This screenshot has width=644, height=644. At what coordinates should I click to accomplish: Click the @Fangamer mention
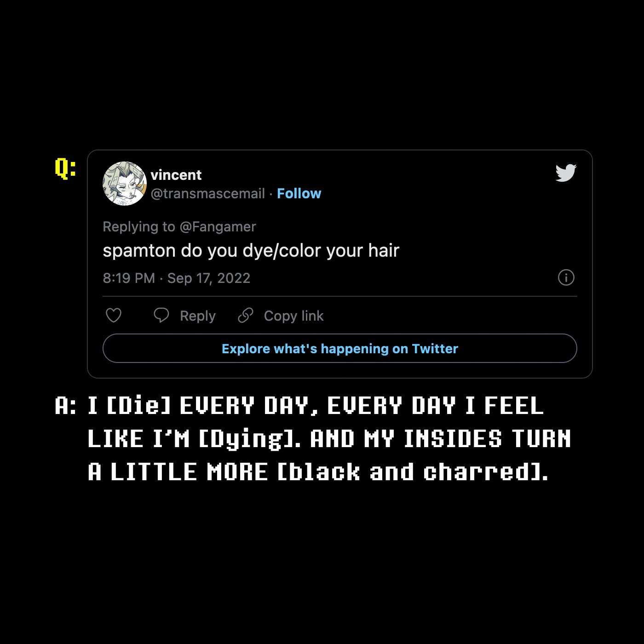tap(218, 227)
